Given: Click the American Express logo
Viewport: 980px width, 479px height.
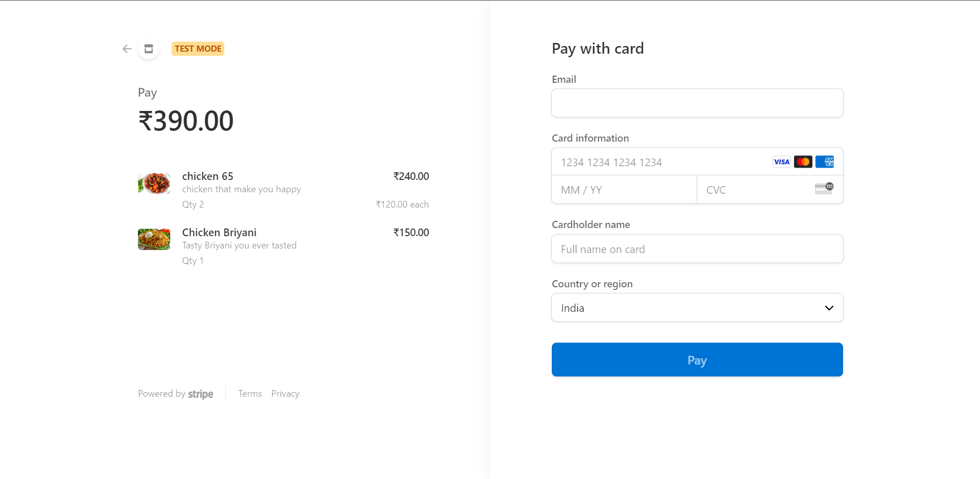Looking at the screenshot, I should click(x=825, y=162).
